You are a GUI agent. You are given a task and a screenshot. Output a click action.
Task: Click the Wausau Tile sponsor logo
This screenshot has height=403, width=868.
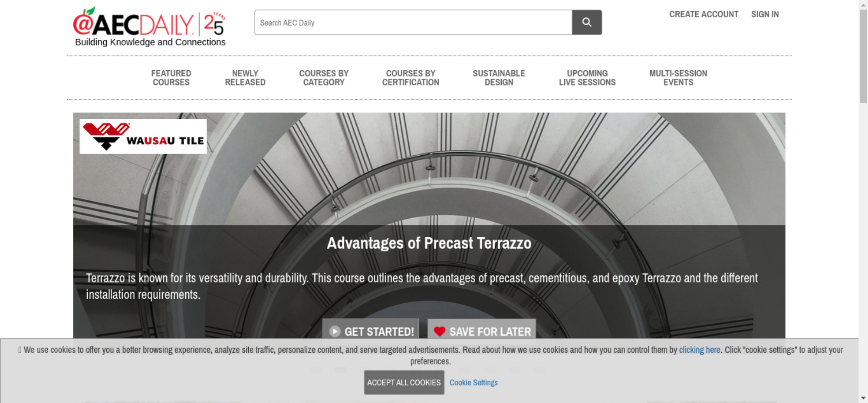point(143,137)
